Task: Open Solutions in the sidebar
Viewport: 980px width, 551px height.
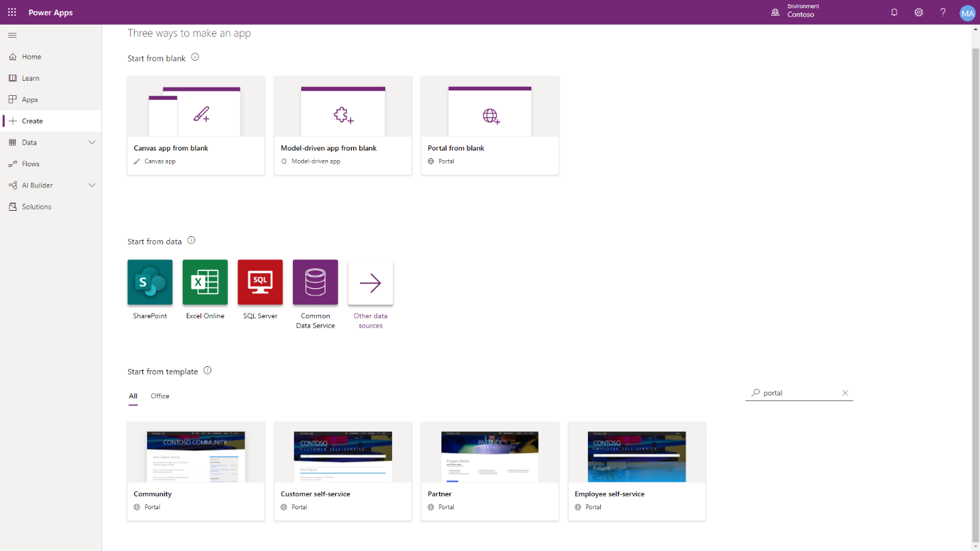Action: 51,206
